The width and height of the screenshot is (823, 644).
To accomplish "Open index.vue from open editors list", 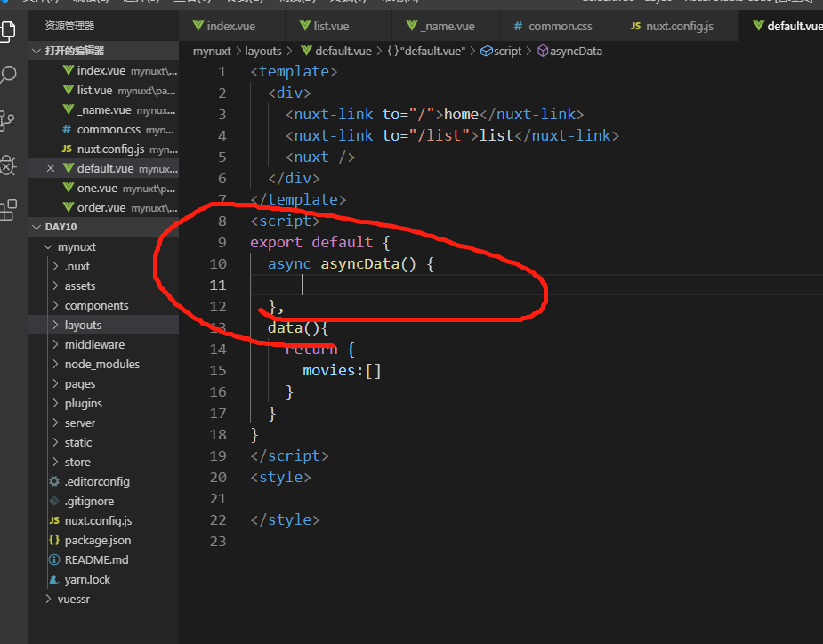I will click(x=103, y=70).
